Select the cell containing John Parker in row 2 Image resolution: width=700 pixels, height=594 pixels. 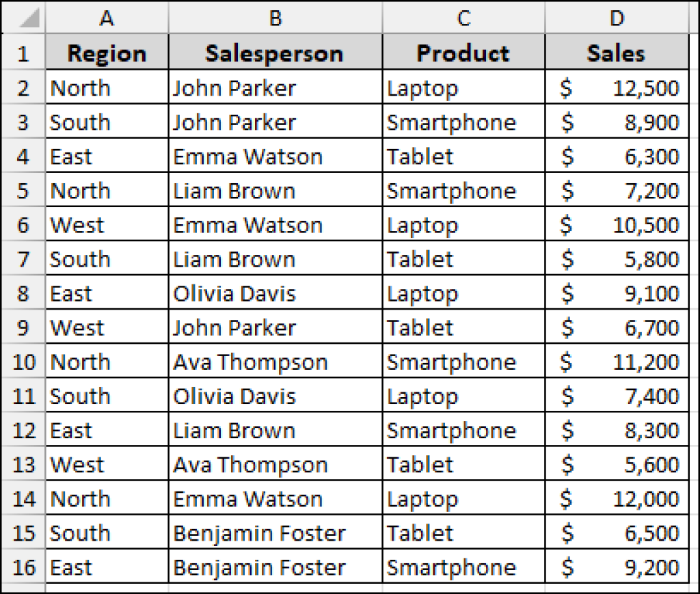(274, 87)
